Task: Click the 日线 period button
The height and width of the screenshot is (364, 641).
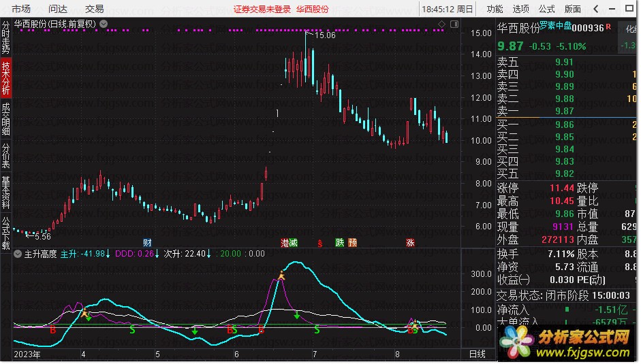Action: [477, 354]
